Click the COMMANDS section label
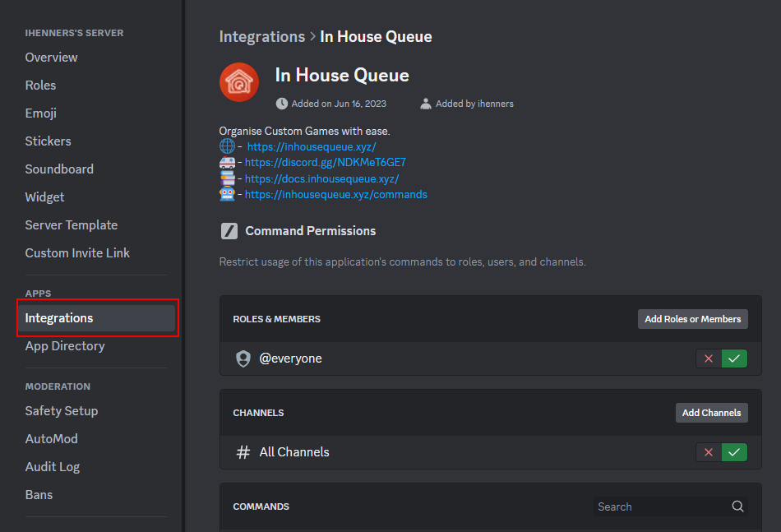Image resolution: width=781 pixels, height=532 pixels. tap(261, 507)
